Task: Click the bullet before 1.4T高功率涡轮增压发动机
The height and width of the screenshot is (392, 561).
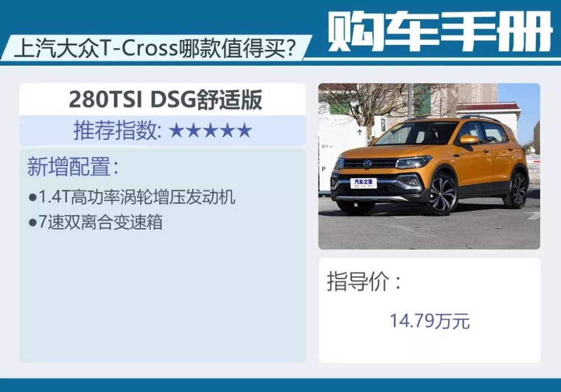Action: click(33, 197)
